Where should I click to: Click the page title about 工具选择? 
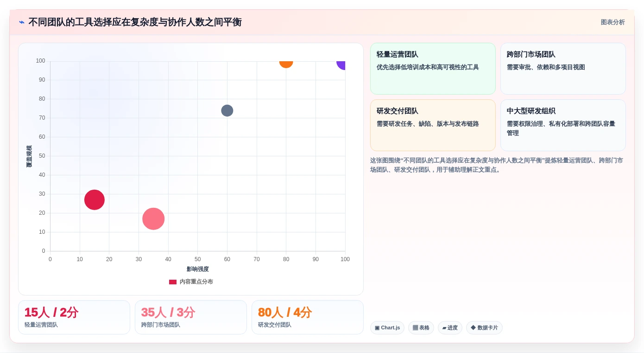tap(135, 22)
